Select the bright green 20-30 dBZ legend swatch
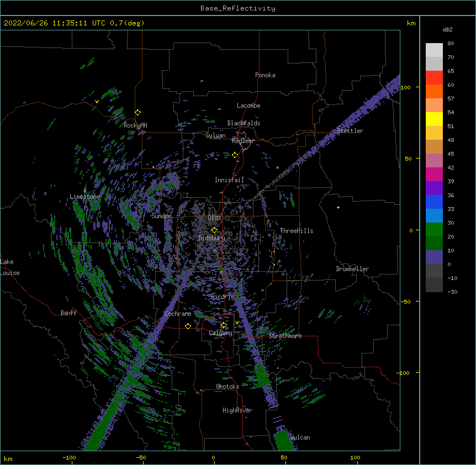476x465 pixels. [x=434, y=230]
